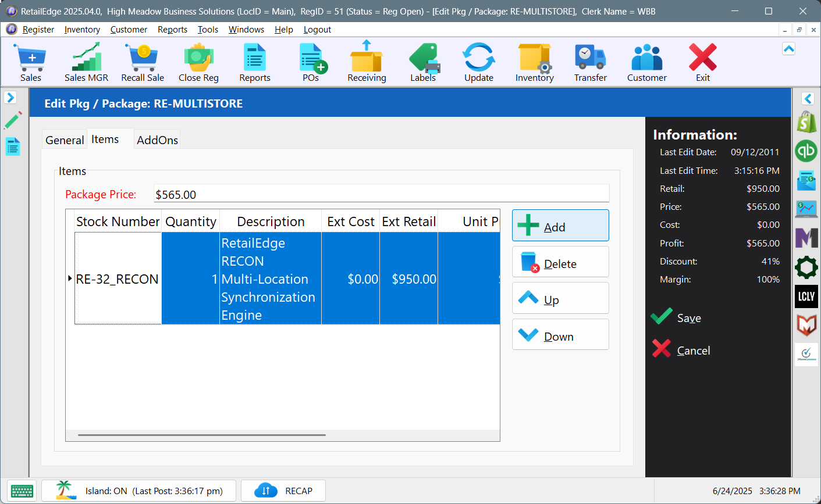Screen dimensions: 821x504
Task: Click the Ext Cost column header
Action: tap(350, 221)
